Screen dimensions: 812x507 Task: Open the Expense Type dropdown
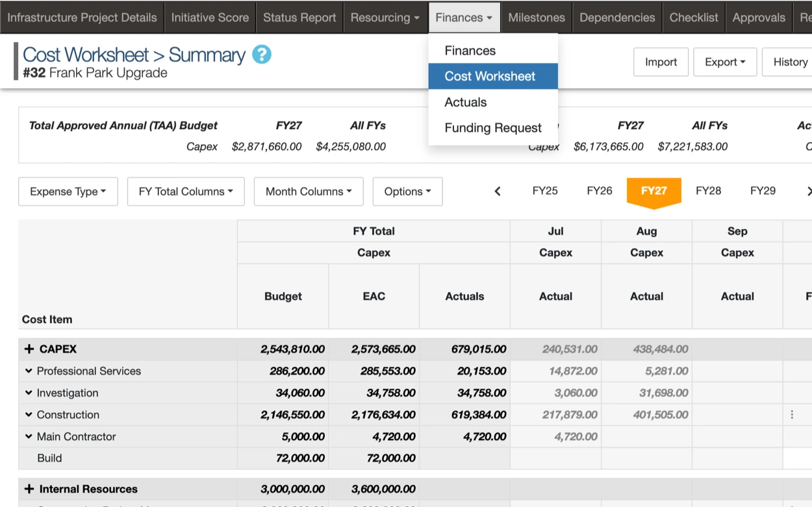coord(68,192)
